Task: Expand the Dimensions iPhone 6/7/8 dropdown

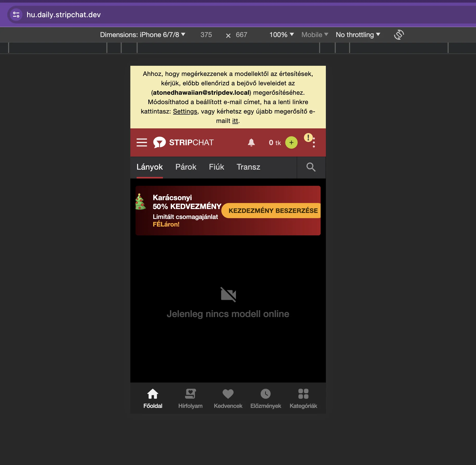Action: 143,35
